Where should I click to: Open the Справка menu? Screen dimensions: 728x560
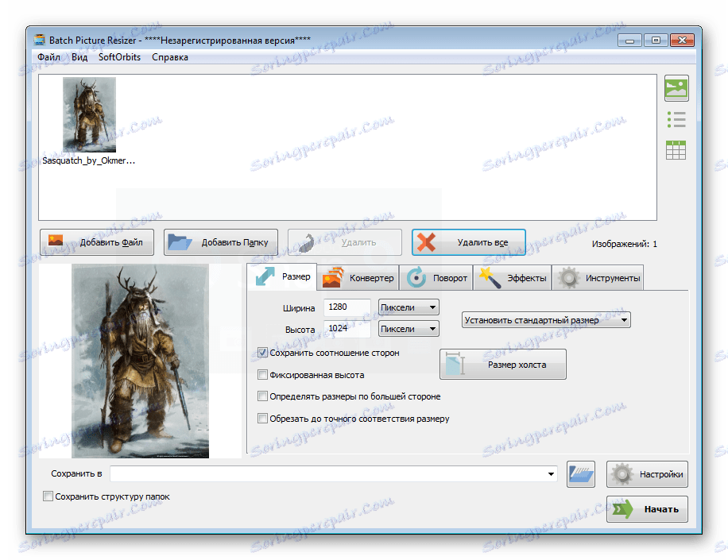[170, 57]
